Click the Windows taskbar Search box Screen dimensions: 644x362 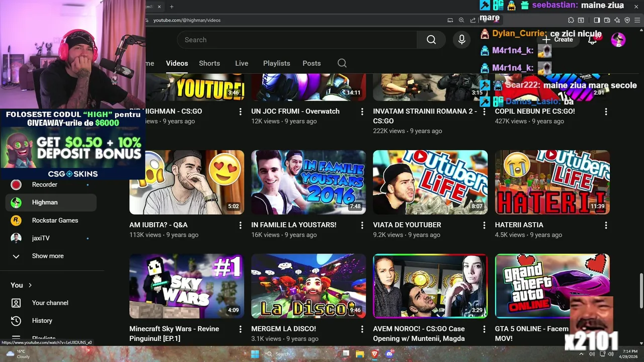tap(301, 354)
